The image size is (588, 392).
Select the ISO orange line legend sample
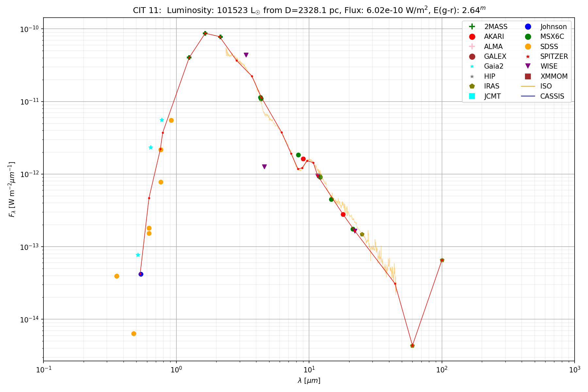pyautogui.click(x=528, y=86)
